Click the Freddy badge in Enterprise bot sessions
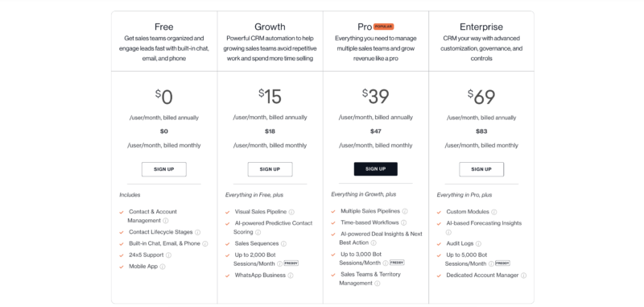The height and width of the screenshot is (307, 644). coord(502,263)
